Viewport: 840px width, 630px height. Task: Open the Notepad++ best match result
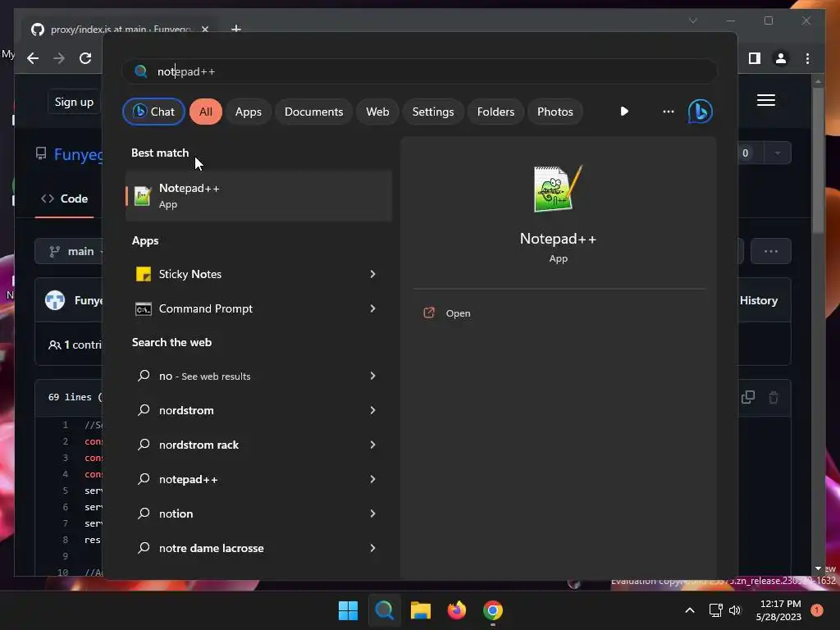point(258,195)
